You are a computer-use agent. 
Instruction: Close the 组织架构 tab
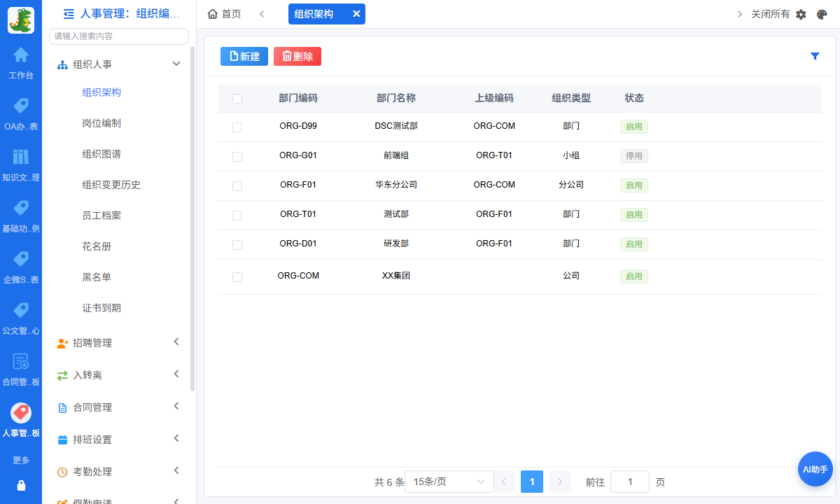tap(356, 14)
